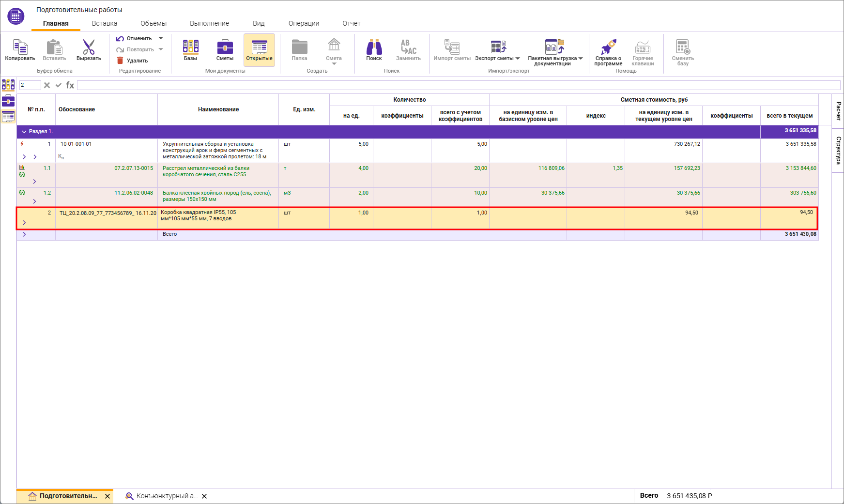Expand the Отменить history dropdown arrow
The height and width of the screenshot is (504, 844).
click(x=161, y=38)
